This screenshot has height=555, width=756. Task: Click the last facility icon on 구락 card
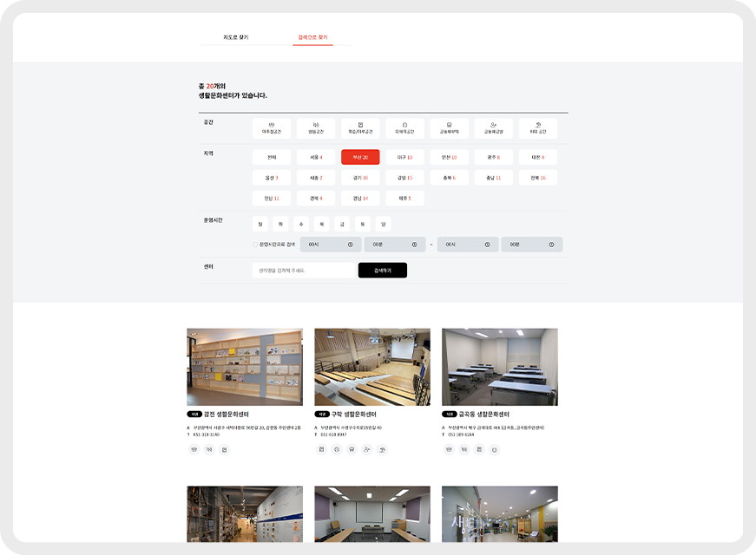coord(382,449)
